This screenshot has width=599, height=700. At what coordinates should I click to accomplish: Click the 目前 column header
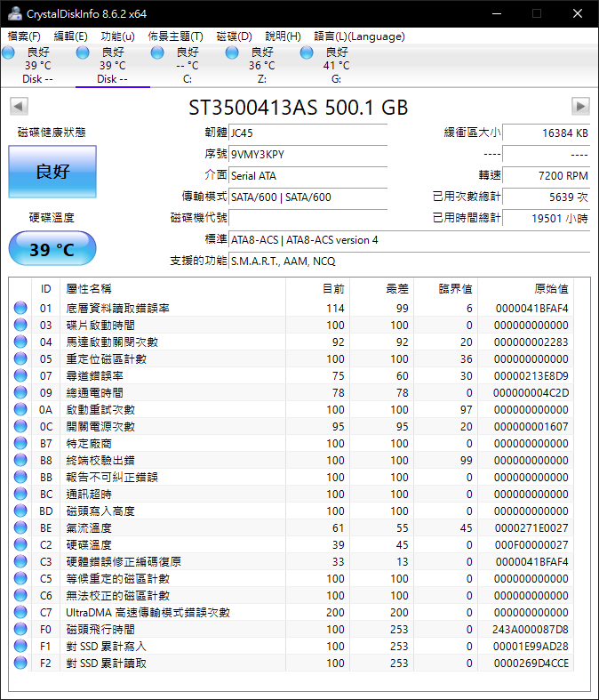(x=317, y=289)
